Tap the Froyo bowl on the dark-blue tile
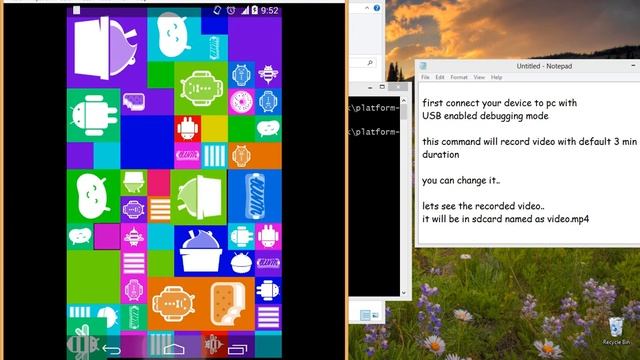This screenshot has width=640, height=360. click(200, 251)
